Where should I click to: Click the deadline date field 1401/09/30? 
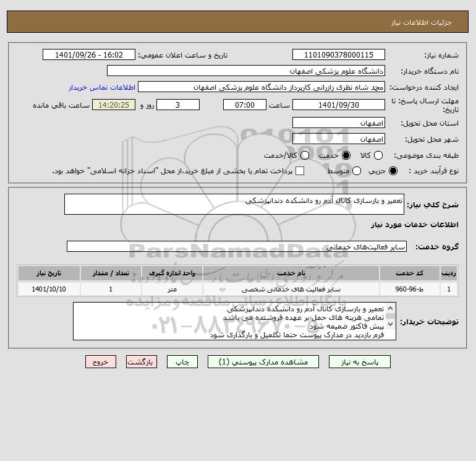(x=339, y=105)
